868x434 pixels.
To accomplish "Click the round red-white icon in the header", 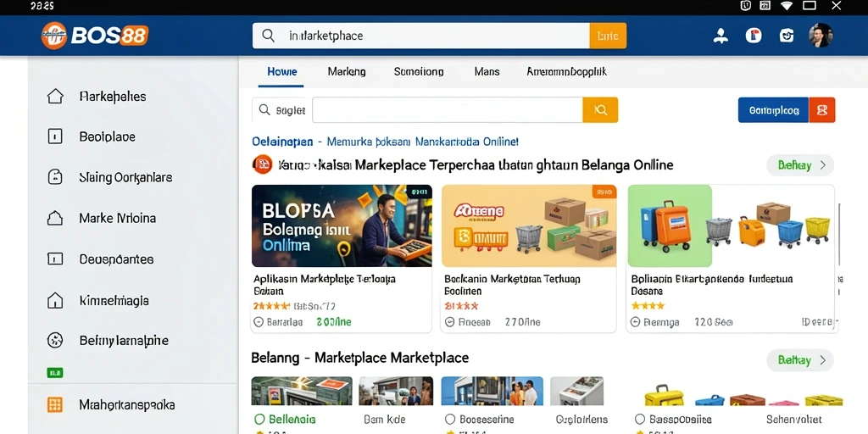I will click(x=754, y=36).
